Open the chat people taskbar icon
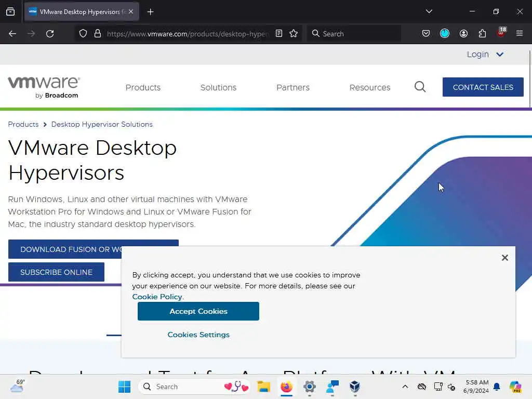Image resolution: width=532 pixels, height=399 pixels. (x=332, y=387)
